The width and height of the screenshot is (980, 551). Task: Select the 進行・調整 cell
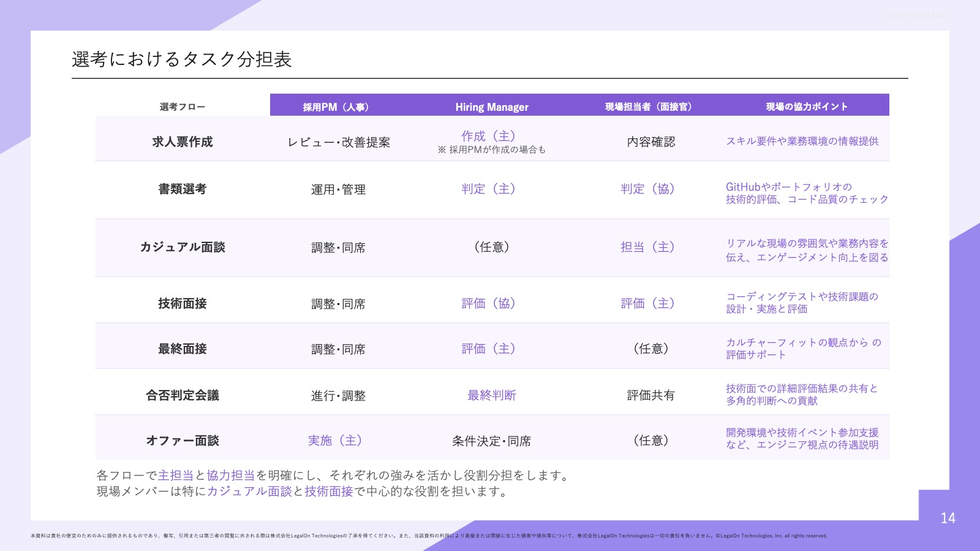click(338, 396)
